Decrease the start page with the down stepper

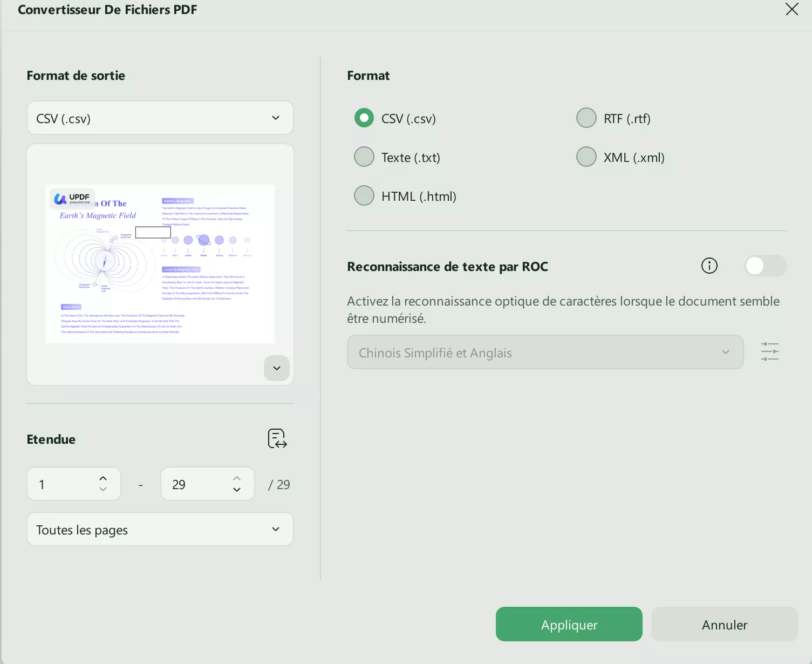[103, 490]
